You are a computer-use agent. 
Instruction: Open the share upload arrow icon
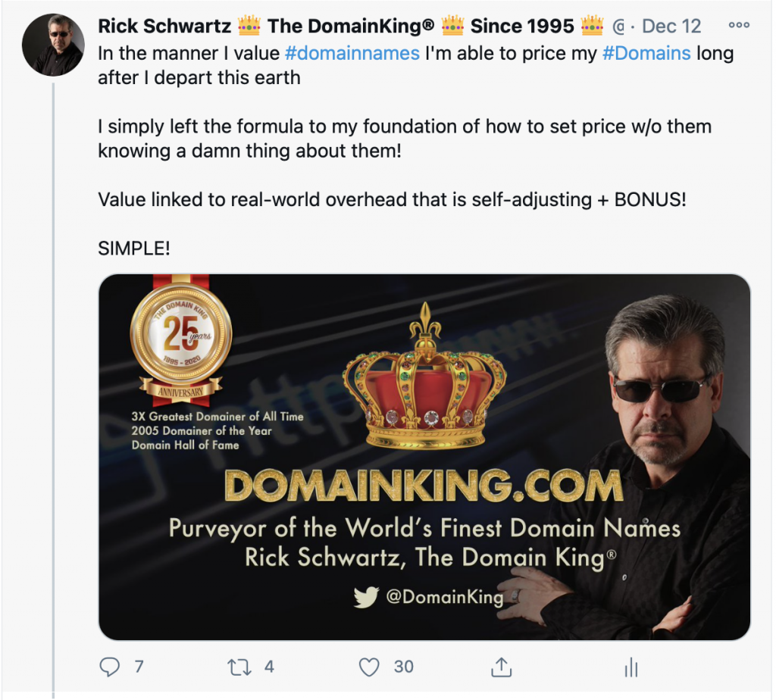click(x=501, y=667)
